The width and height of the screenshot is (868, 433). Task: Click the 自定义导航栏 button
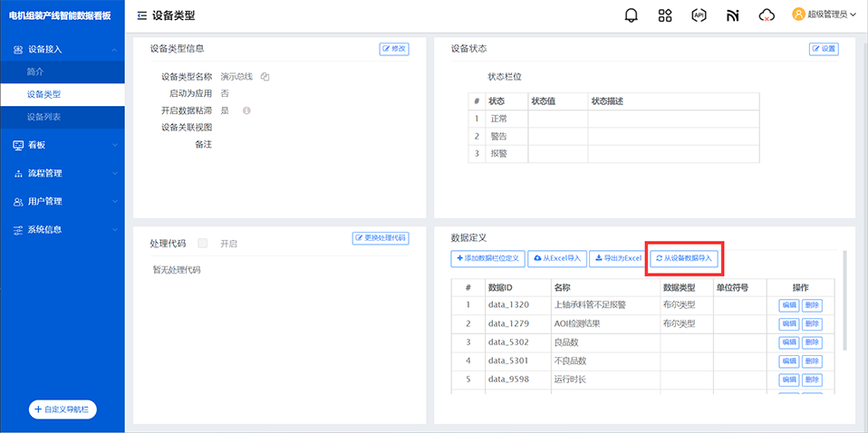63,409
